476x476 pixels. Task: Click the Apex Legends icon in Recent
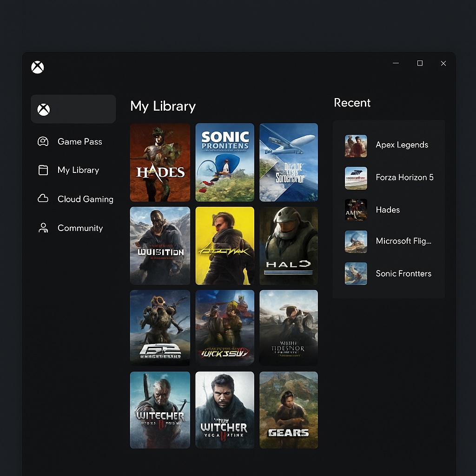[356, 146]
